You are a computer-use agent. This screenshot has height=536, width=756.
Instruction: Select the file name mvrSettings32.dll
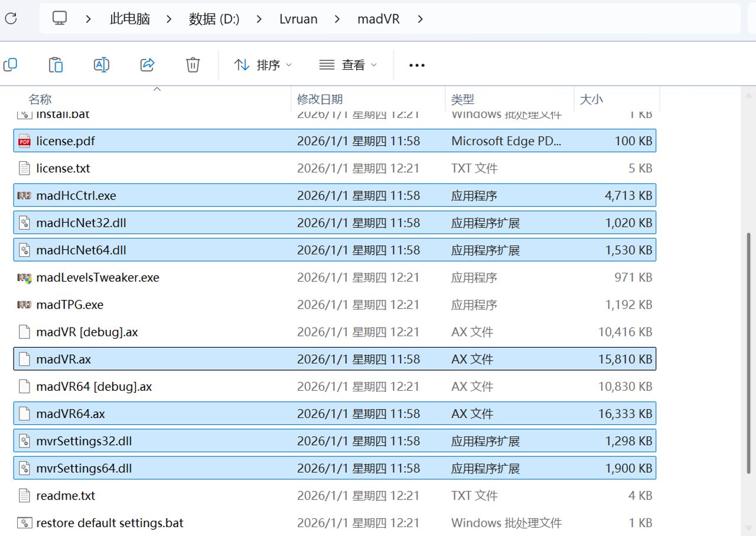pyautogui.click(x=84, y=441)
